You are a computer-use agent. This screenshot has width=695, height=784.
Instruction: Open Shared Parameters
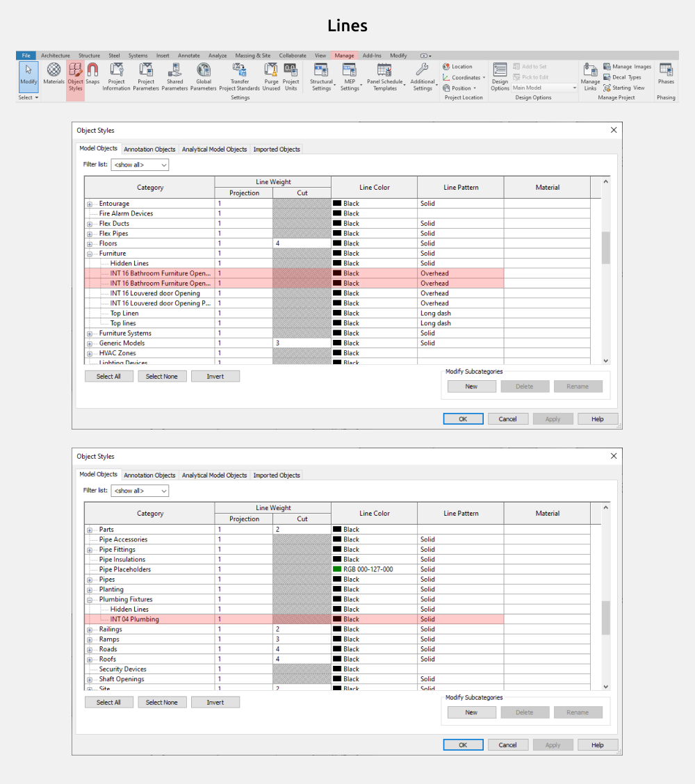click(x=175, y=76)
